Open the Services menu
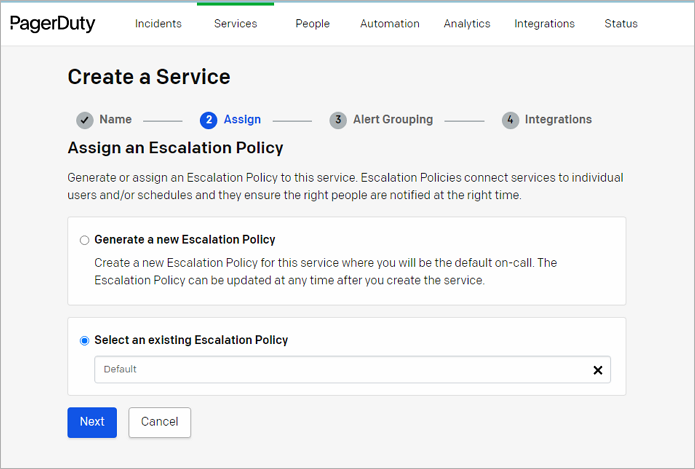The width and height of the screenshot is (695, 469). click(235, 24)
